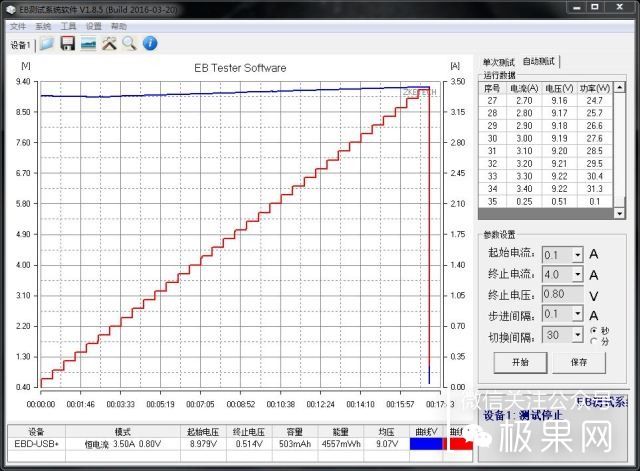Image resolution: width=640 pixels, height=471 pixels.
Task: Select row 35 in the data table
Action: coord(546,202)
